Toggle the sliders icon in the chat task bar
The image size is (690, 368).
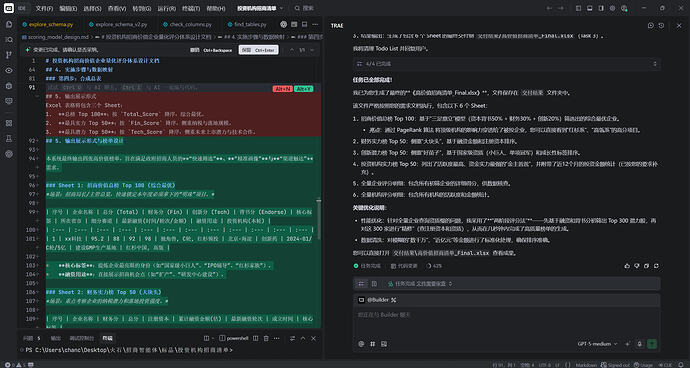[x=361, y=284]
